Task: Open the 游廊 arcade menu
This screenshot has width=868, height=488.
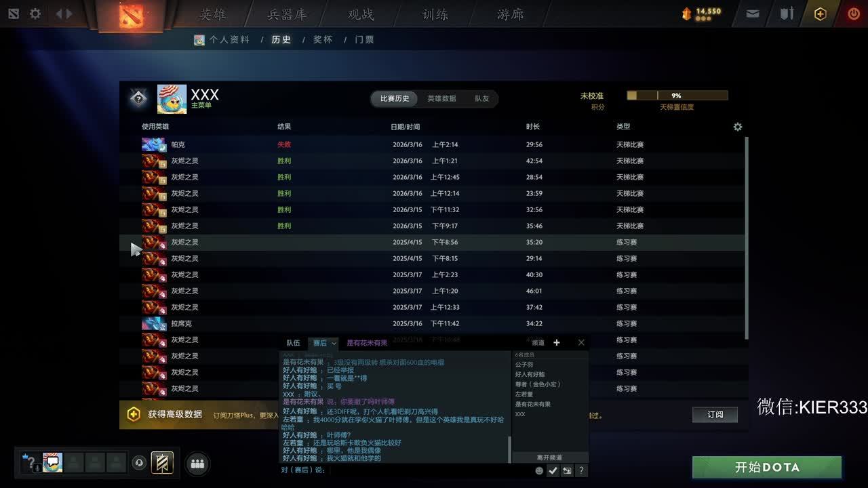Action: coord(510,14)
